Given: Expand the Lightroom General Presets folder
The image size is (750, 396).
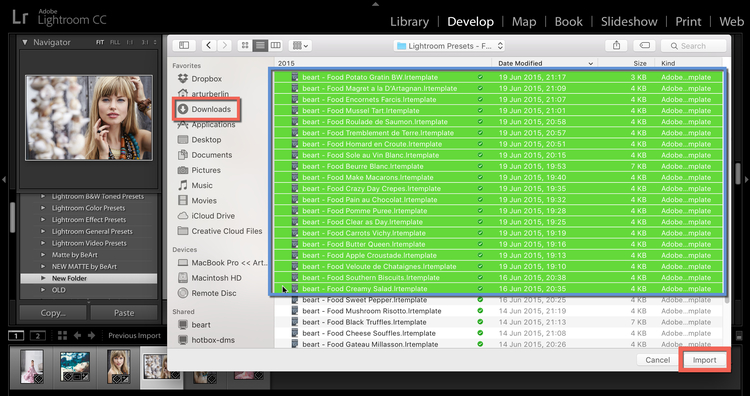Looking at the screenshot, I should (43, 231).
